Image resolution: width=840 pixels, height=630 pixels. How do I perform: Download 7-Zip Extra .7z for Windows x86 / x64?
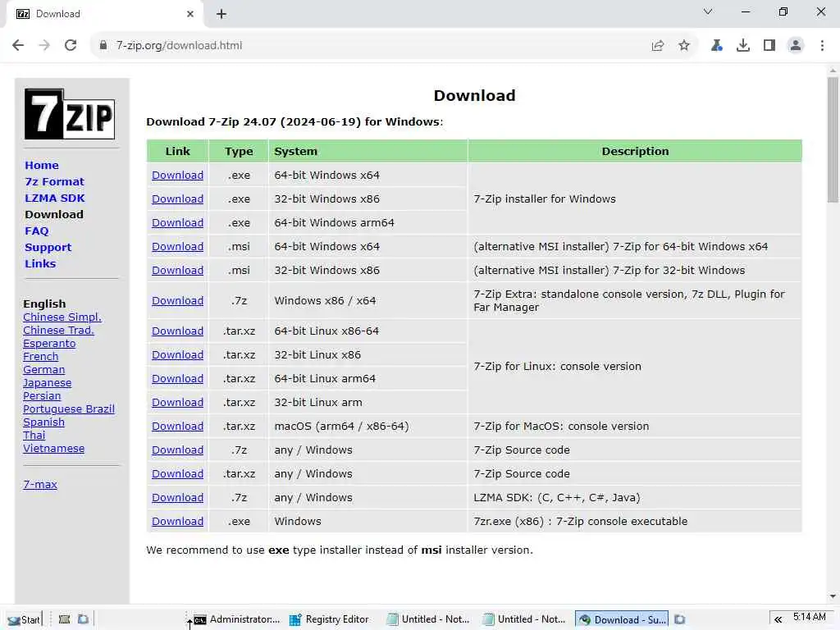pyautogui.click(x=177, y=301)
